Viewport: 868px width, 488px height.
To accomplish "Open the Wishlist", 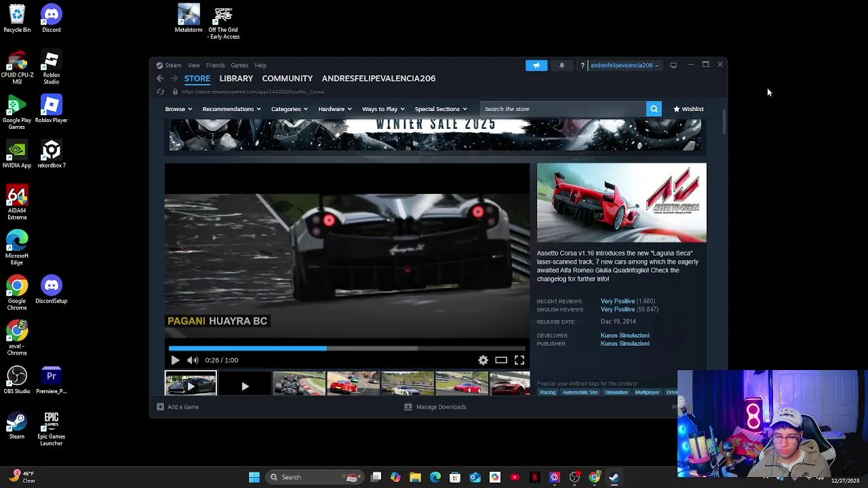I will click(688, 109).
